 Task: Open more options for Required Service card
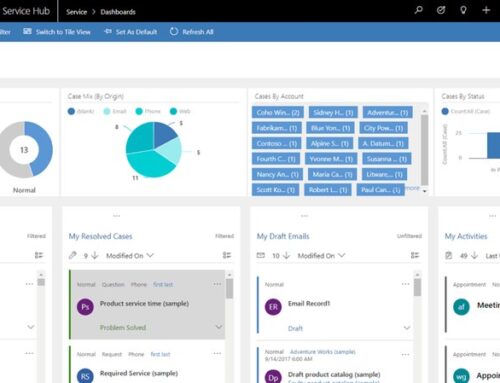coord(217,353)
